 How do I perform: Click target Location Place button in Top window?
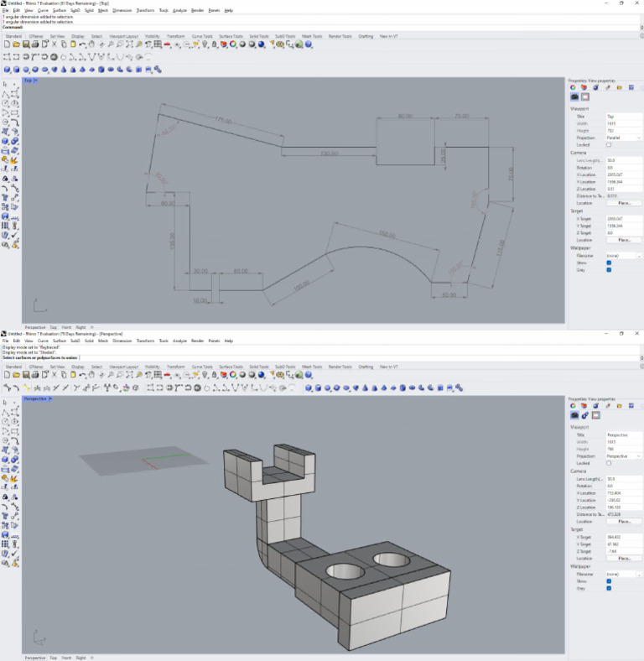(x=624, y=240)
